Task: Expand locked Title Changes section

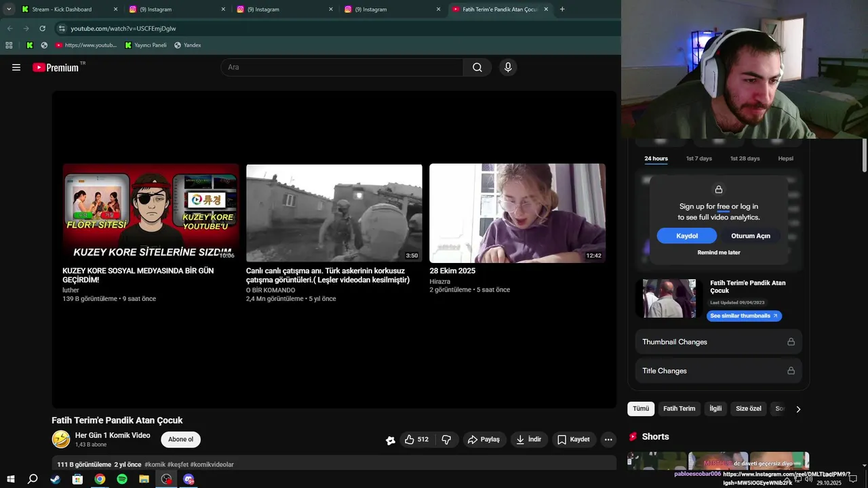Action: pyautogui.click(x=719, y=371)
